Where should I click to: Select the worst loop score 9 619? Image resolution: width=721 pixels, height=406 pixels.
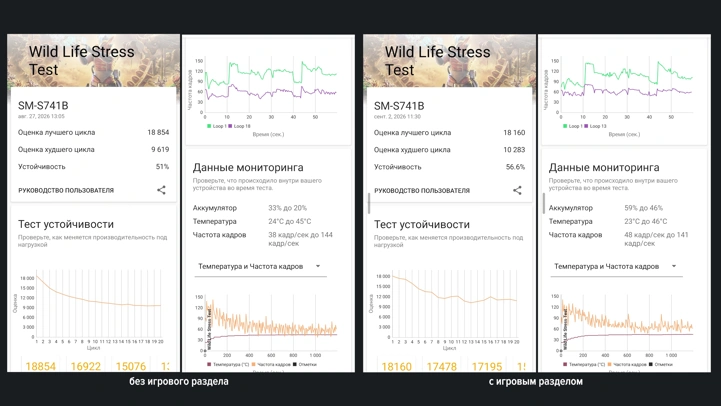click(x=160, y=149)
